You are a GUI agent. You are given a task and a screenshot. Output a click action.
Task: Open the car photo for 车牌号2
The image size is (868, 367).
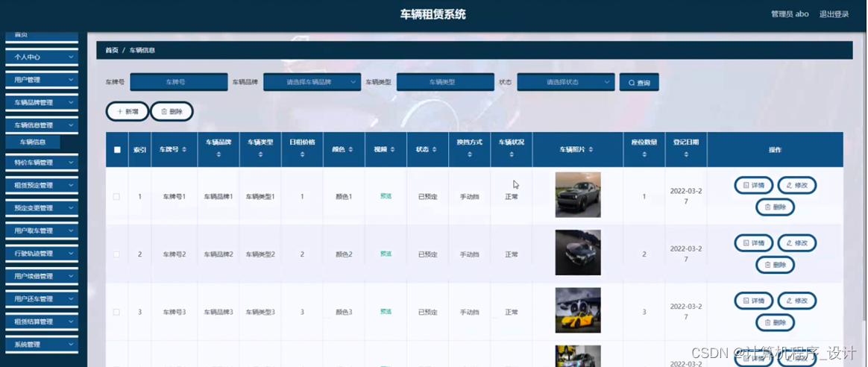(x=578, y=252)
